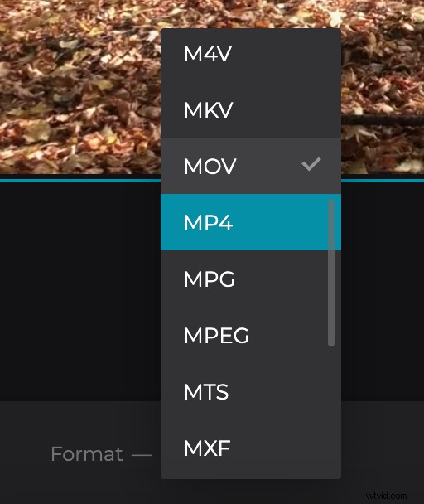Click the format list scrollbar thumb
This screenshot has width=424, height=504.
point(331,273)
